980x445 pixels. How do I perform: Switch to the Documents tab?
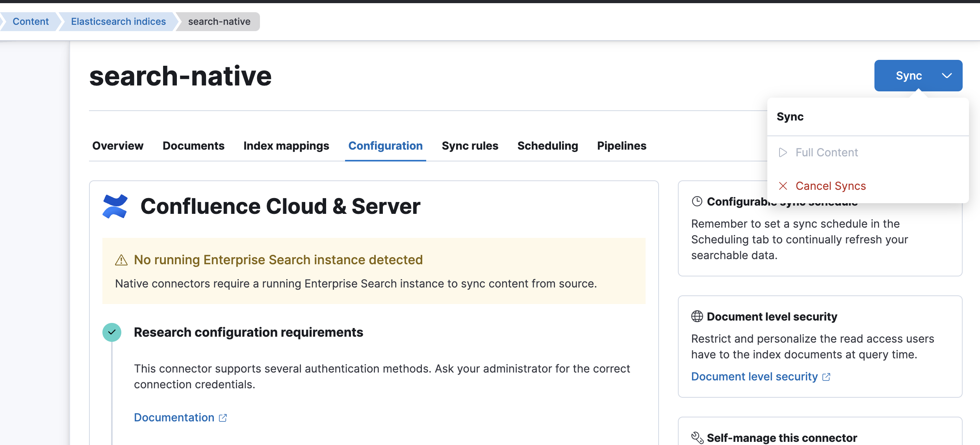pos(193,146)
